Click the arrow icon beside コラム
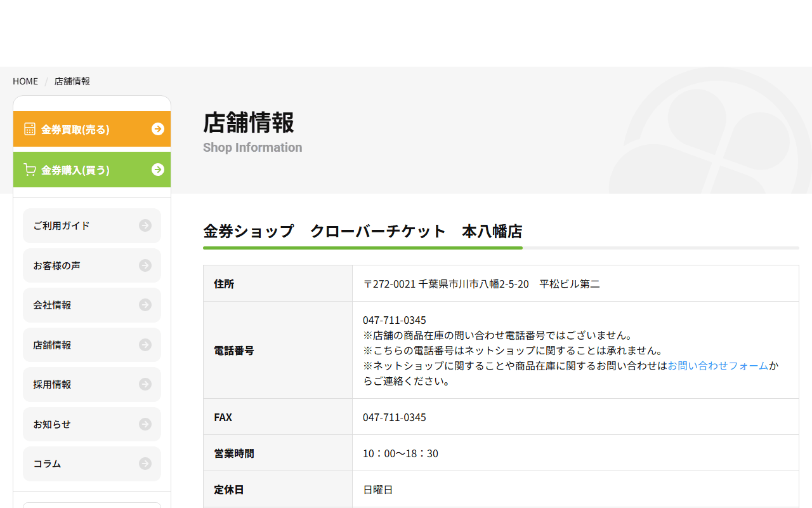The width and height of the screenshot is (812, 508). coord(145,464)
